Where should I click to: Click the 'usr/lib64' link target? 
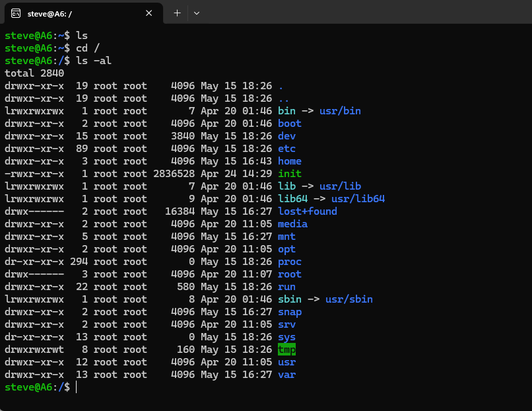pos(358,199)
